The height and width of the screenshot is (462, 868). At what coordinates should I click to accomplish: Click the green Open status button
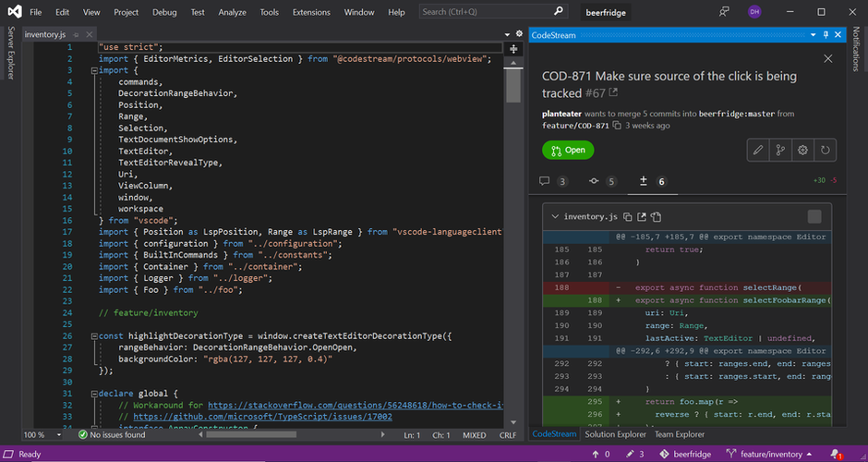pos(568,150)
